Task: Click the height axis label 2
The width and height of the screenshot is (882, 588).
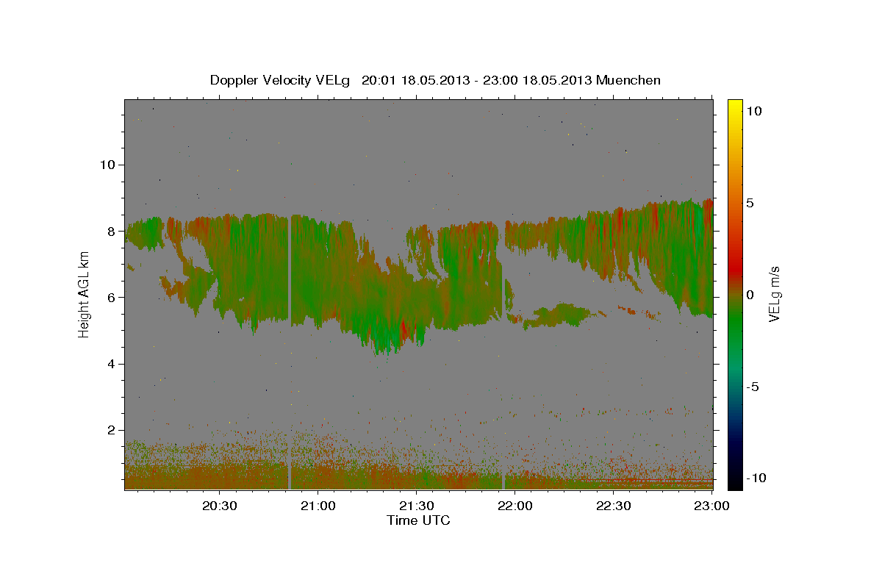Action: (x=112, y=430)
